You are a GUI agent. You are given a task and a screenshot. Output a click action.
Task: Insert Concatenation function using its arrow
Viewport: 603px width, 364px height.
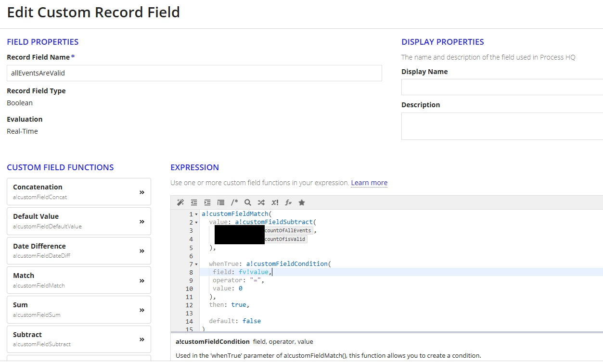pyautogui.click(x=142, y=192)
